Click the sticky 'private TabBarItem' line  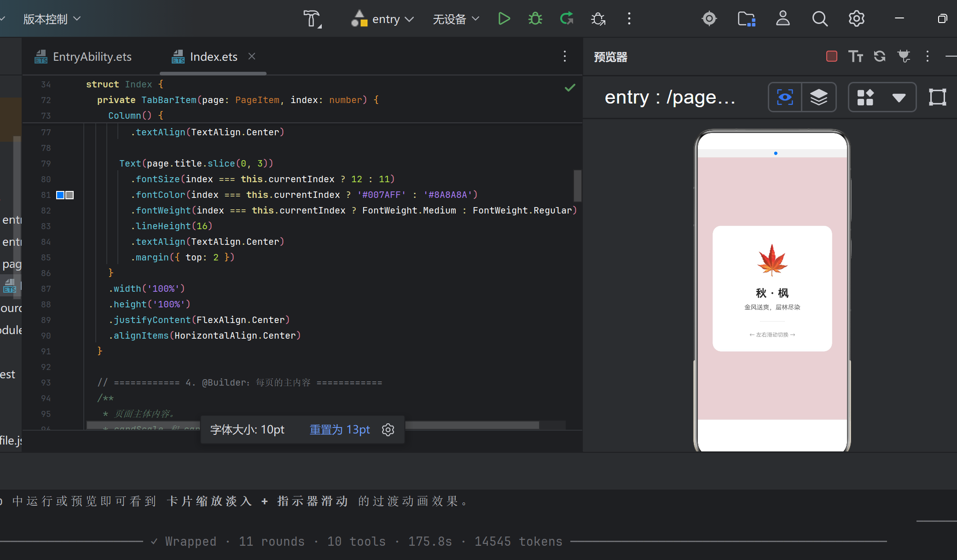point(238,100)
